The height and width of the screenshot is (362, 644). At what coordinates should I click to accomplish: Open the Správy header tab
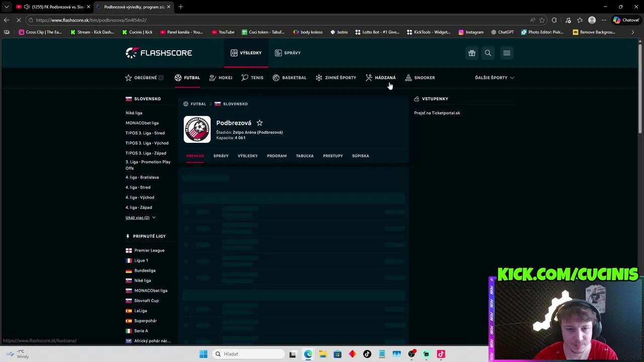point(288,53)
